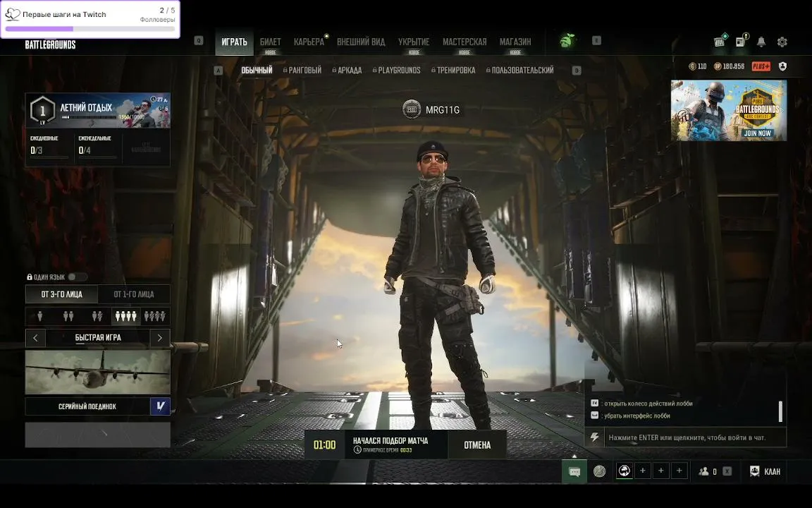Click the lightning quick-chat icon
812x508 pixels.
[x=594, y=437]
